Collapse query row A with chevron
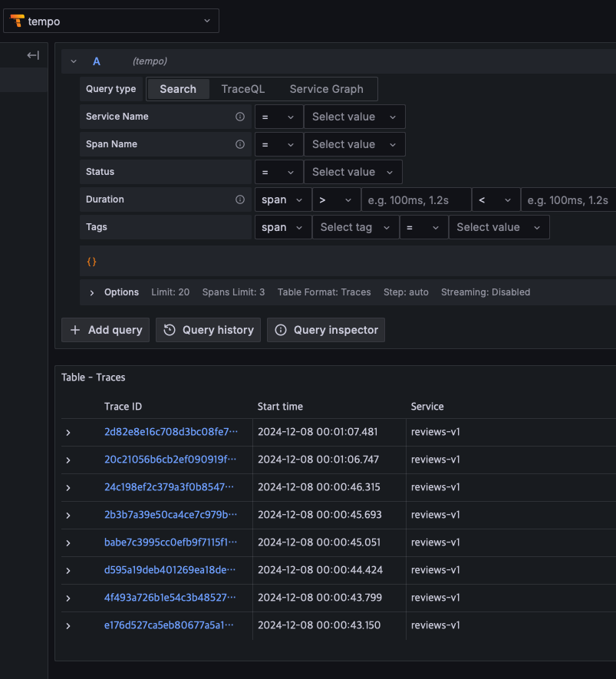 click(74, 61)
